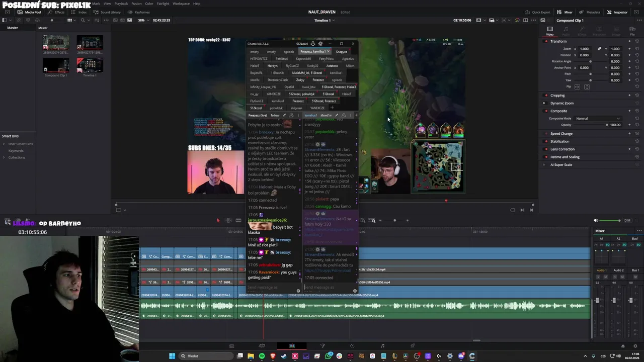Viewport: 644px width, 362px height.
Task: Open the Fusion menu
Action: pyautogui.click(x=136, y=4)
